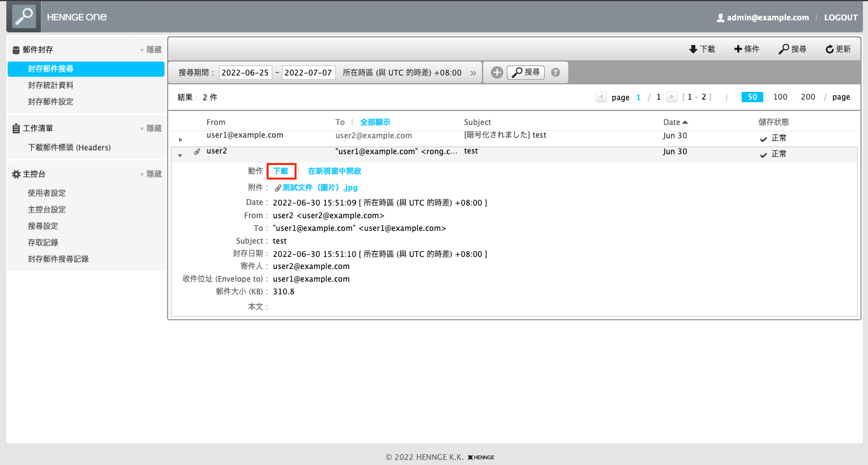Click the 郵件封存 database icon
Image resolution: width=868 pixels, height=465 pixels.
point(16,49)
